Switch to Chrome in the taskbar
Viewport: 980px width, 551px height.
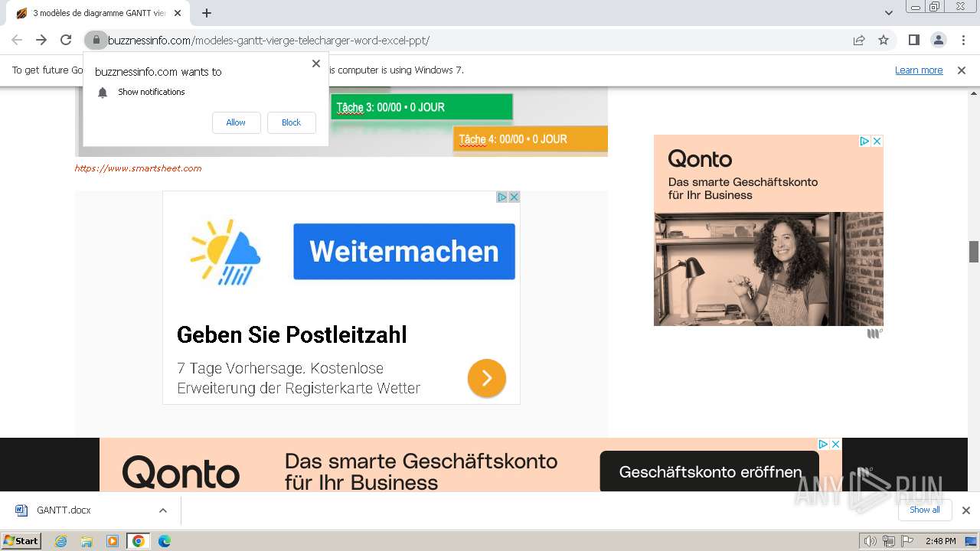139,541
